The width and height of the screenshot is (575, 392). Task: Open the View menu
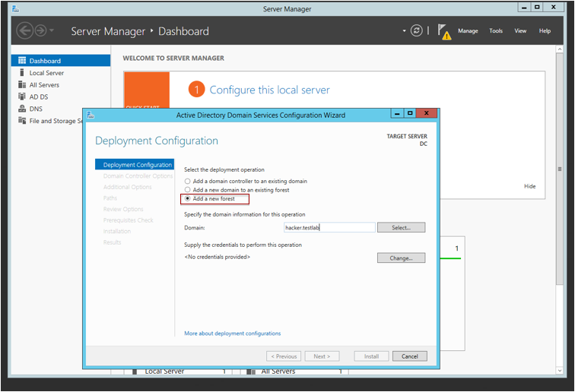[520, 31]
